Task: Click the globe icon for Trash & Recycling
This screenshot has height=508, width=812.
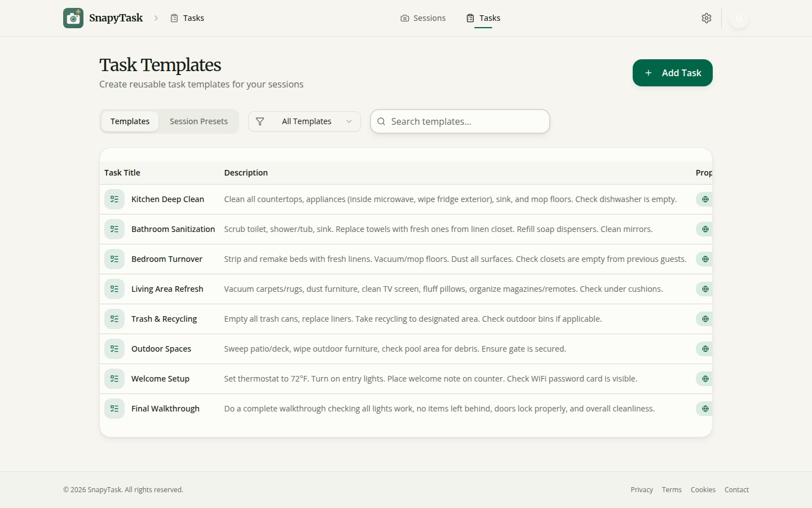Action: coord(704,318)
